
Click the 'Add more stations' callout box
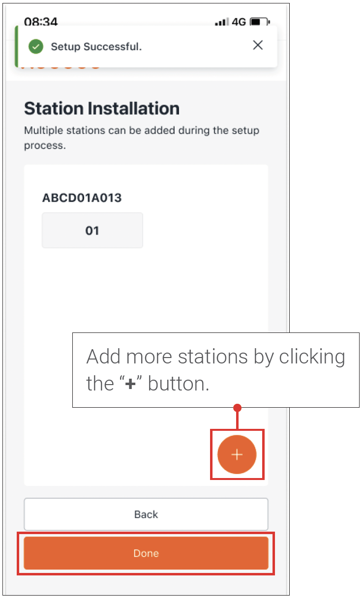click(216, 370)
